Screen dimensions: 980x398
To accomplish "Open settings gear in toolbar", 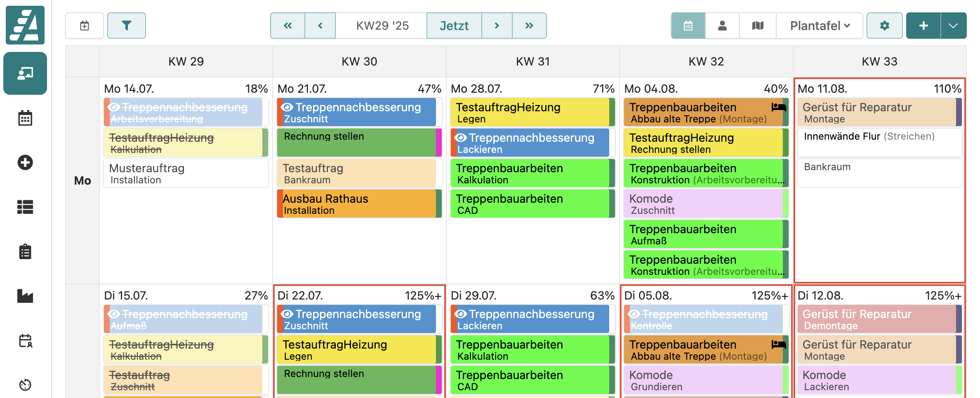I will tap(884, 26).
